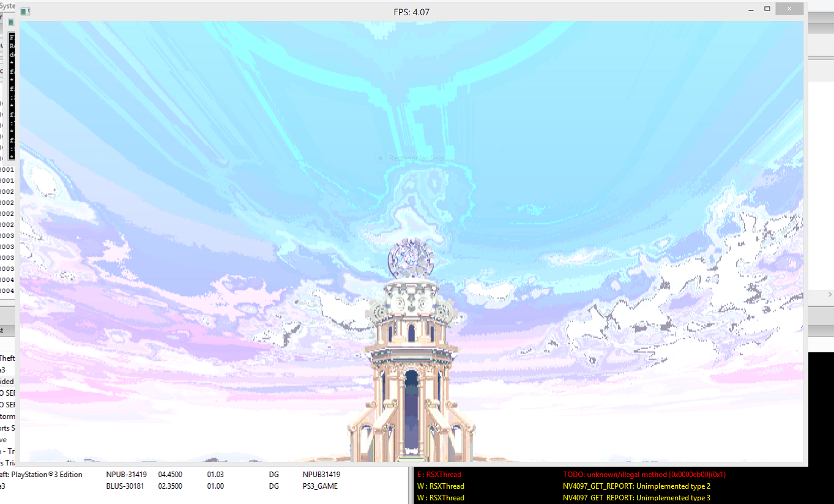The height and width of the screenshot is (504, 834).
Task: Click the DG category in the NPUB31419 row
Action: click(x=274, y=474)
